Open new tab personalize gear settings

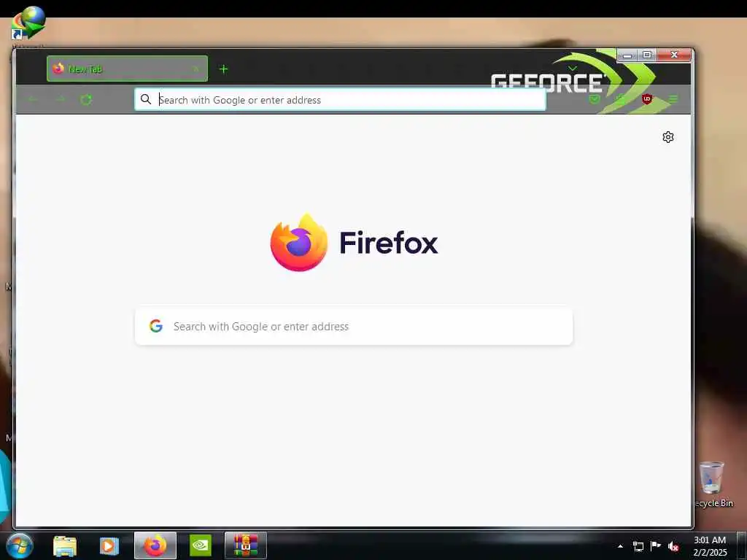coord(668,137)
